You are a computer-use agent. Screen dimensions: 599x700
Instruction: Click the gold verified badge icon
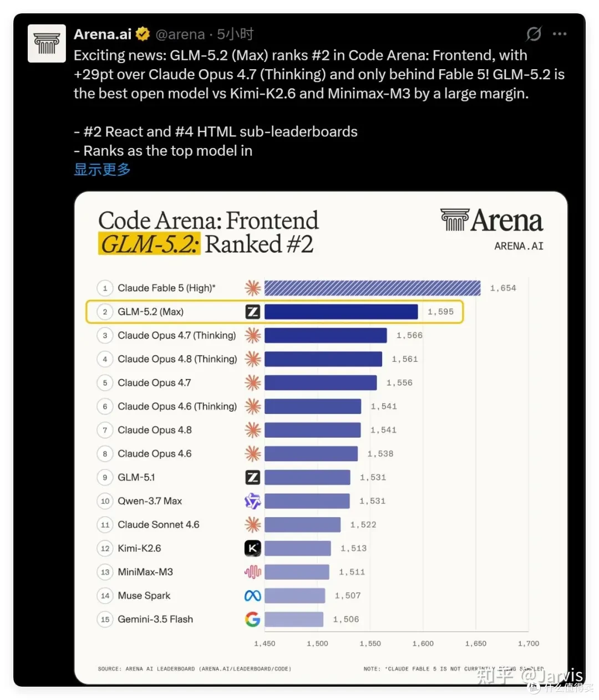(x=143, y=34)
